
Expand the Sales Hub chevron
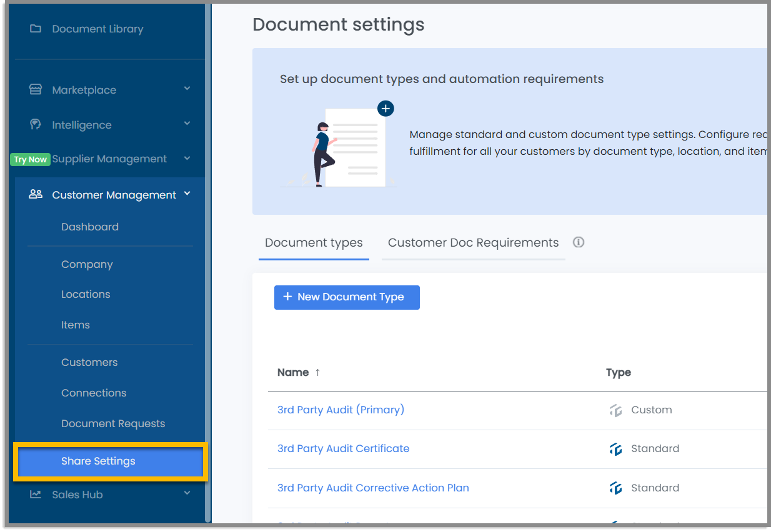coord(187,493)
